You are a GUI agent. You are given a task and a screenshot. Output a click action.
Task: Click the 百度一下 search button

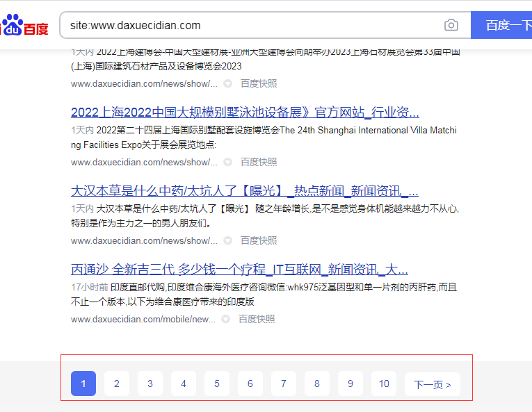(x=501, y=25)
